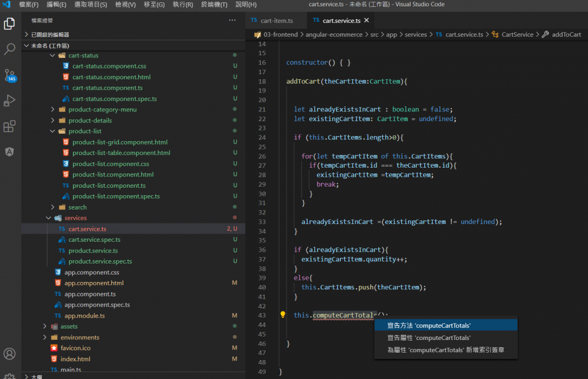The width and height of the screenshot is (588, 379).
Task: Open the explorer panel more actions ellipsis
Action: click(232, 20)
